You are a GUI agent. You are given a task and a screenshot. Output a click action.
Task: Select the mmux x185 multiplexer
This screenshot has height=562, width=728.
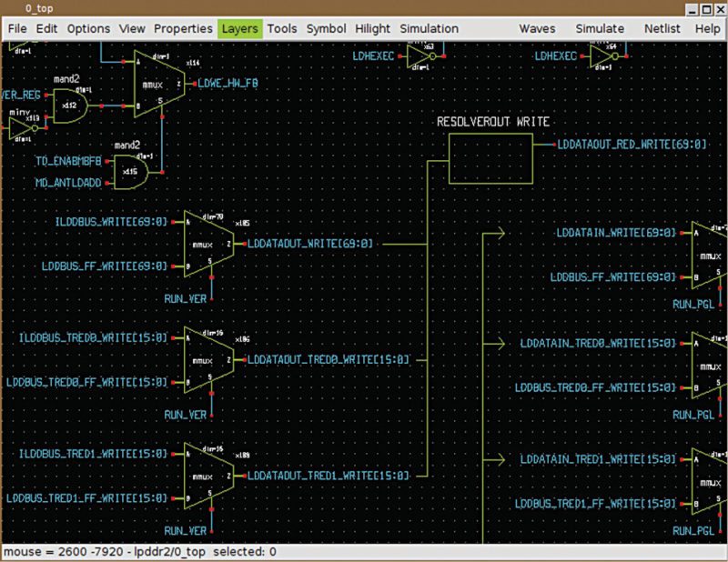[207, 244]
